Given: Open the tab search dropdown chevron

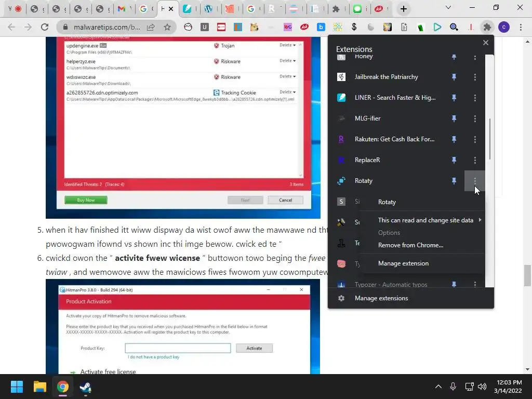Looking at the screenshot, I should [x=448, y=7].
